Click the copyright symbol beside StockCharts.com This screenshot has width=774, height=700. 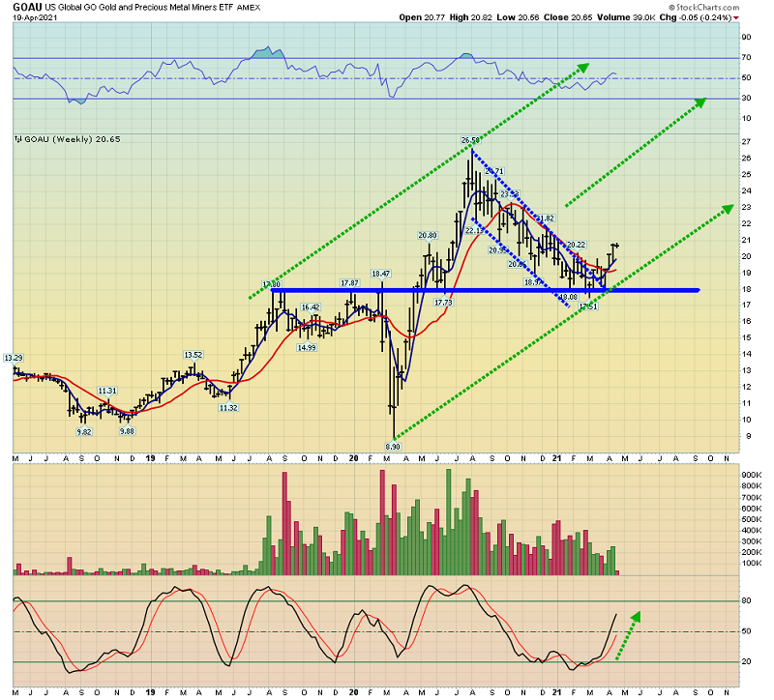point(671,8)
